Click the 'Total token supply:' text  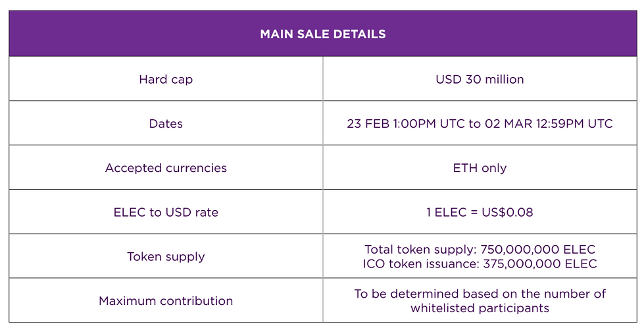click(420, 250)
